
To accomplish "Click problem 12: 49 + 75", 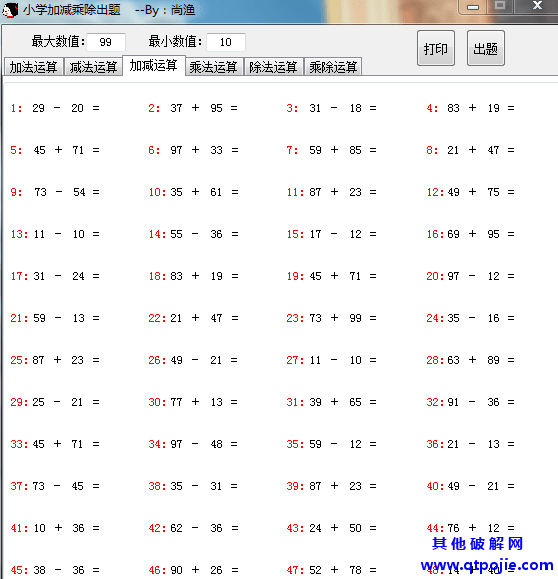I will coord(470,192).
